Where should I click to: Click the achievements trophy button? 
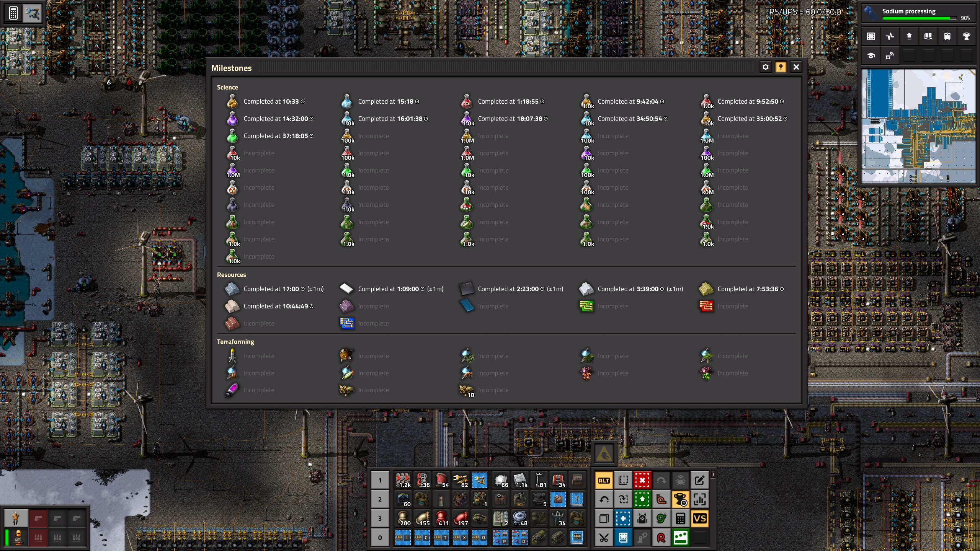[x=966, y=36]
